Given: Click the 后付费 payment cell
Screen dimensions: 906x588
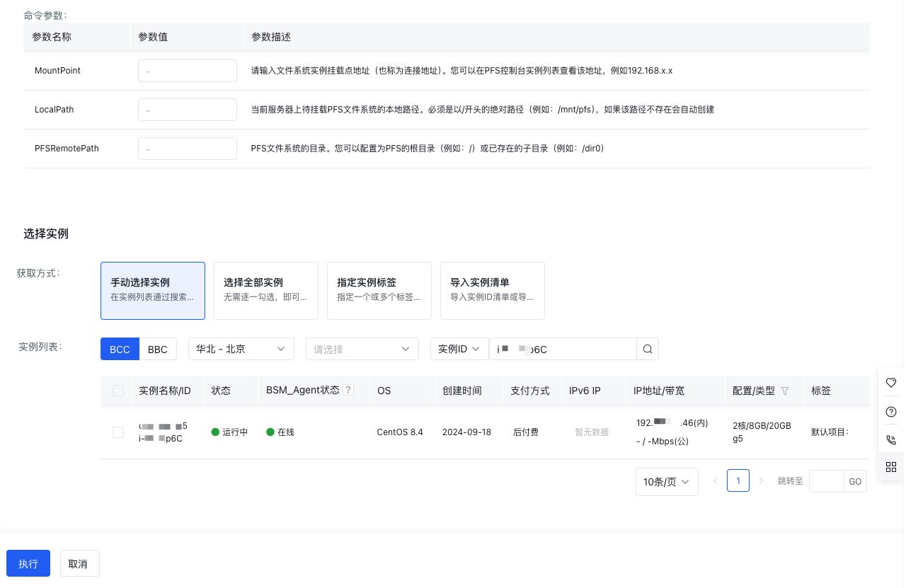Looking at the screenshot, I should (526, 432).
